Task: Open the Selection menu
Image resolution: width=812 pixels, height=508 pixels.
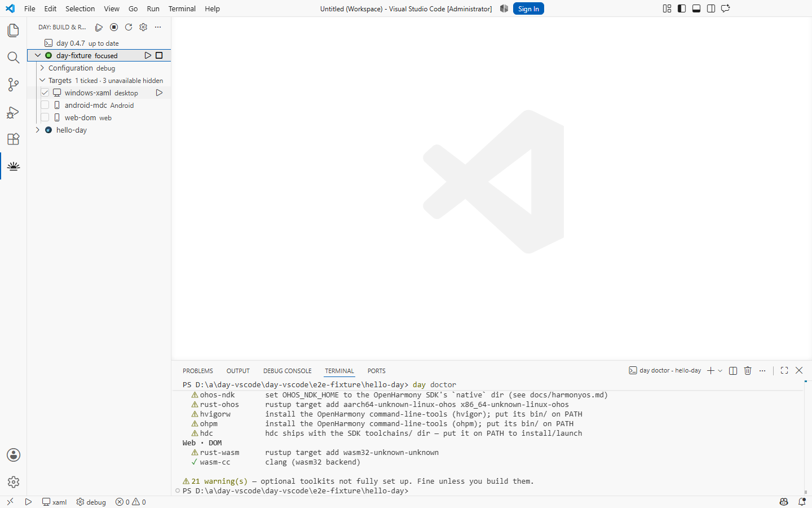Action: (80, 8)
